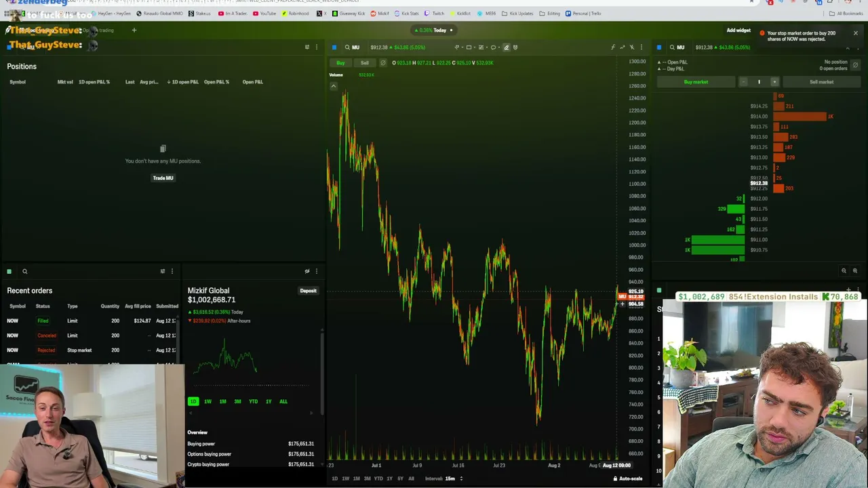Screen dimensions: 868x488
Task: Select the 3M chart range
Action: coord(368,479)
